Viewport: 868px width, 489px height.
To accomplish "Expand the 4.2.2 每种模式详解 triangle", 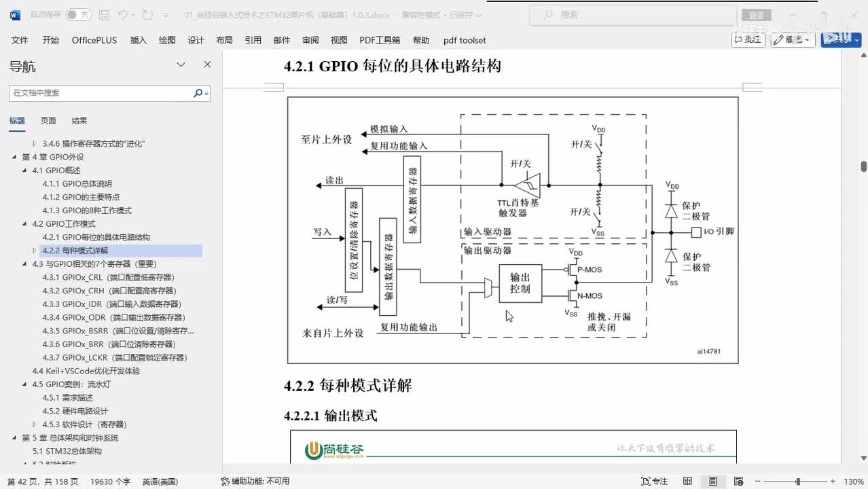I will coord(35,251).
